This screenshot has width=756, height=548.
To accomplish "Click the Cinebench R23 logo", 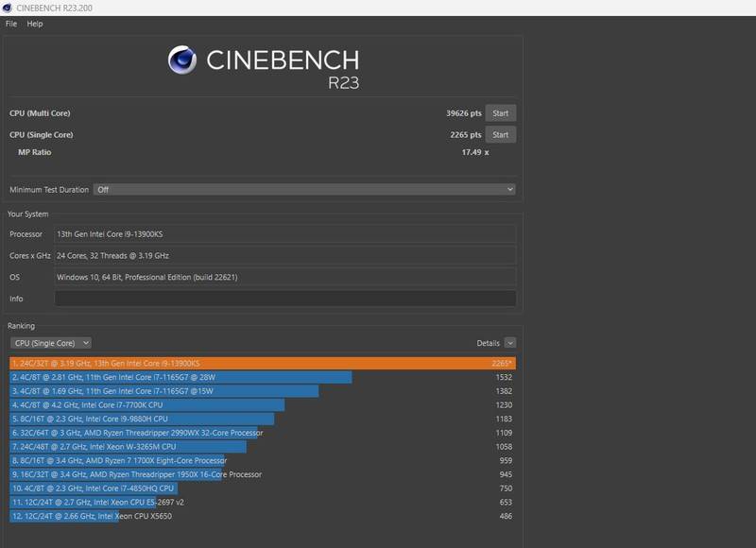I will [x=264, y=67].
